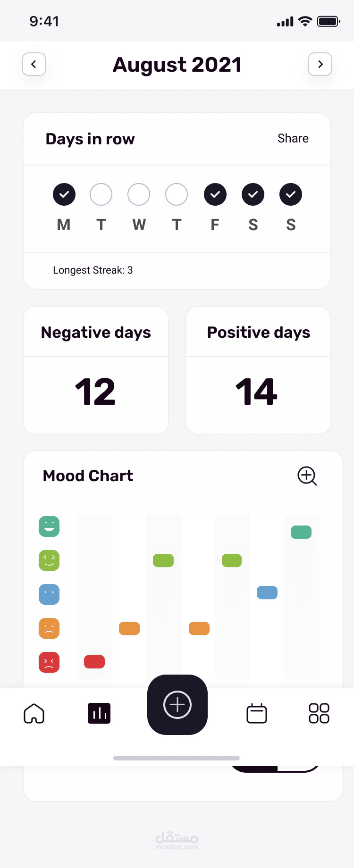Select the angry red mood face
354x868 pixels.
click(49, 662)
